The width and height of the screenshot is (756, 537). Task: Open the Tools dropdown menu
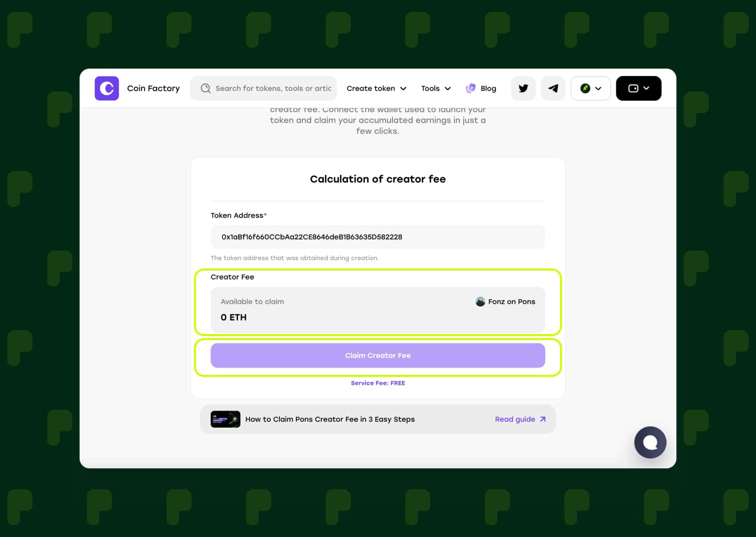click(436, 89)
